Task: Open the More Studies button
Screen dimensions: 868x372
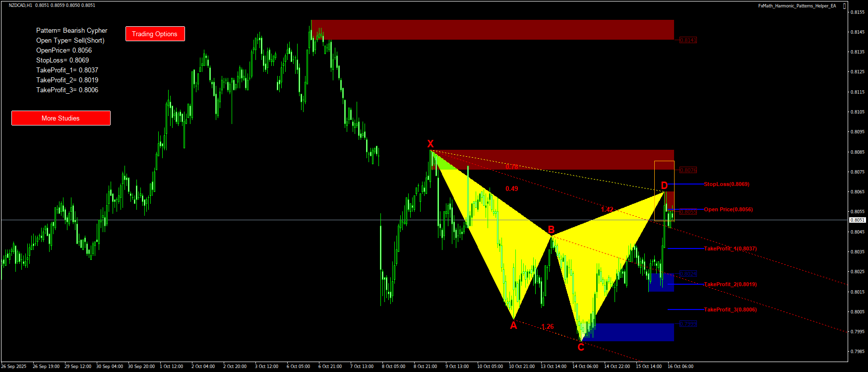Action: 61,118
